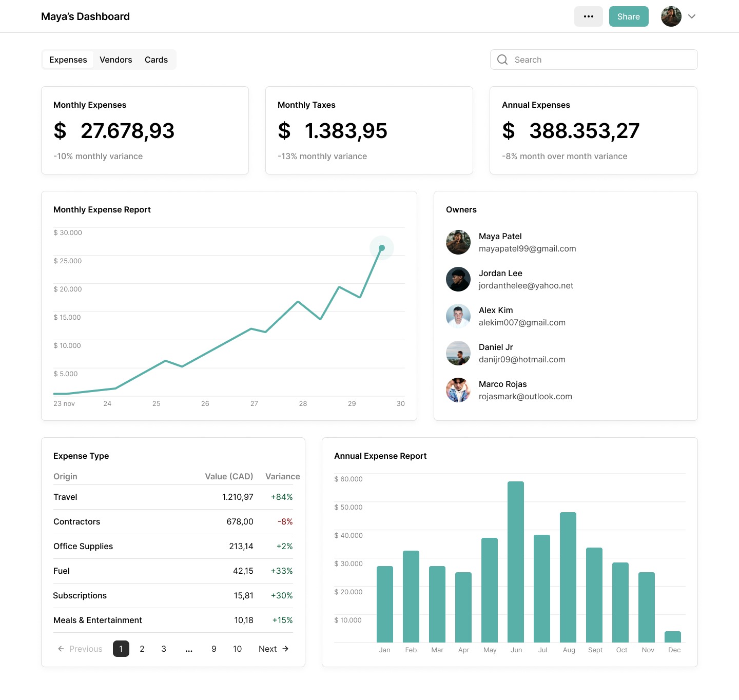
Task: Expand the account dropdown chevron
Action: pyautogui.click(x=692, y=16)
